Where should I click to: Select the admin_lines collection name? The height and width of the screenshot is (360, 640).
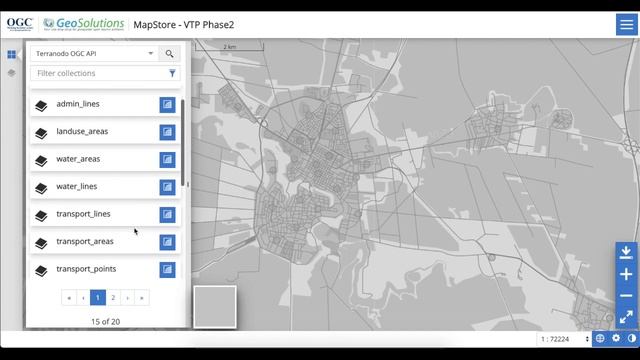click(78, 104)
